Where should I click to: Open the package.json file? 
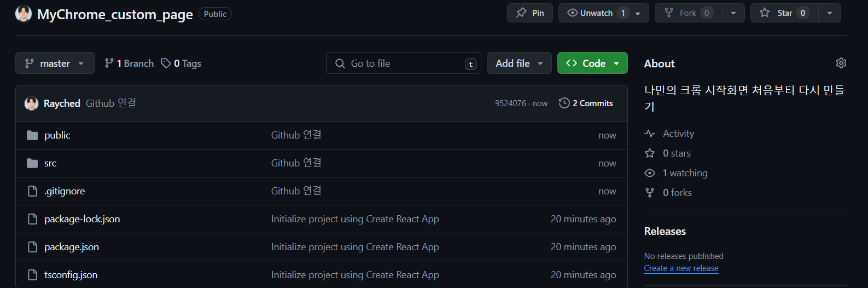72,247
